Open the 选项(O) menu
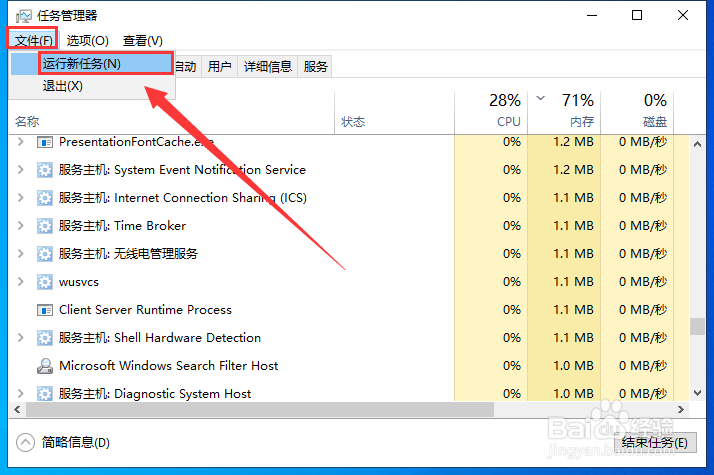This screenshot has height=475, width=714. tap(87, 41)
